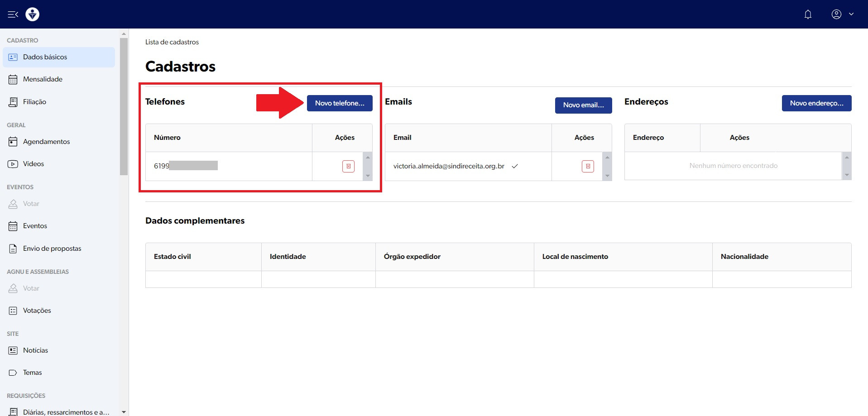Image resolution: width=868 pixels, height=416 pixels.
Task: Delete the victoria.almeida email entry
Action: 588,166
